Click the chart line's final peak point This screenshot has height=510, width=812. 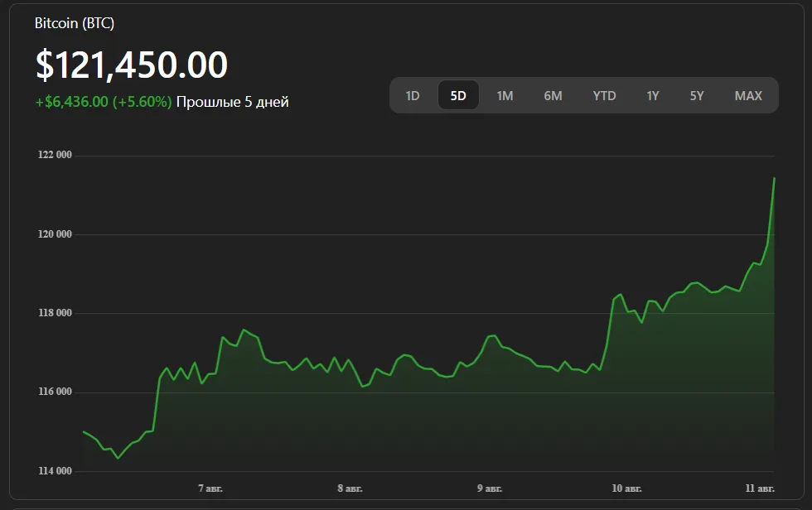coord(774,179)
